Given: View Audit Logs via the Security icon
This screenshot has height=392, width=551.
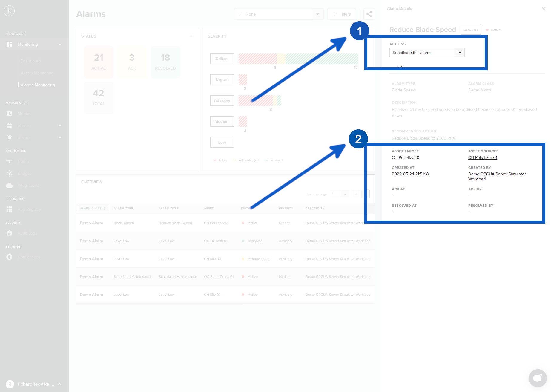Looking at the screenshot, I should [9, 233].
